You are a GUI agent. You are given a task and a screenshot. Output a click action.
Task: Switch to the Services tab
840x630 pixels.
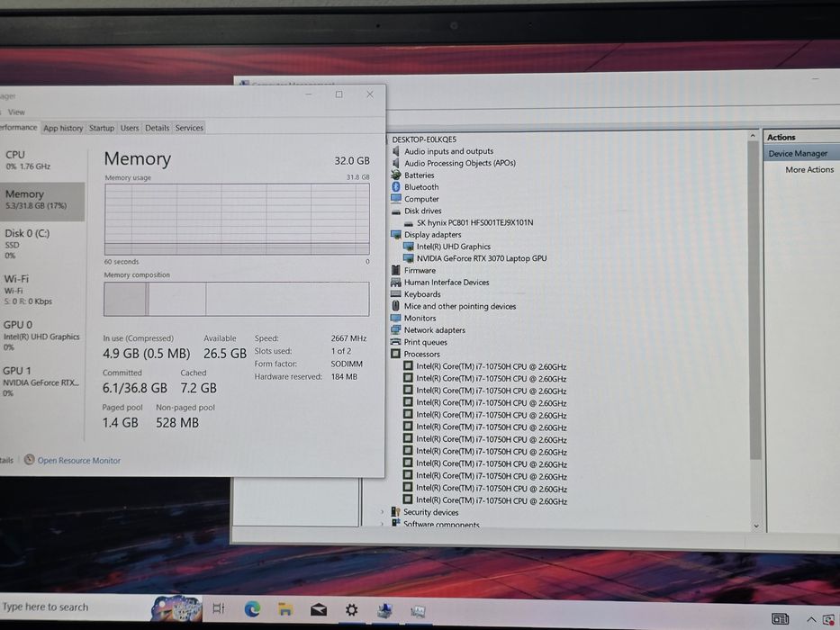tap(189, 128)
